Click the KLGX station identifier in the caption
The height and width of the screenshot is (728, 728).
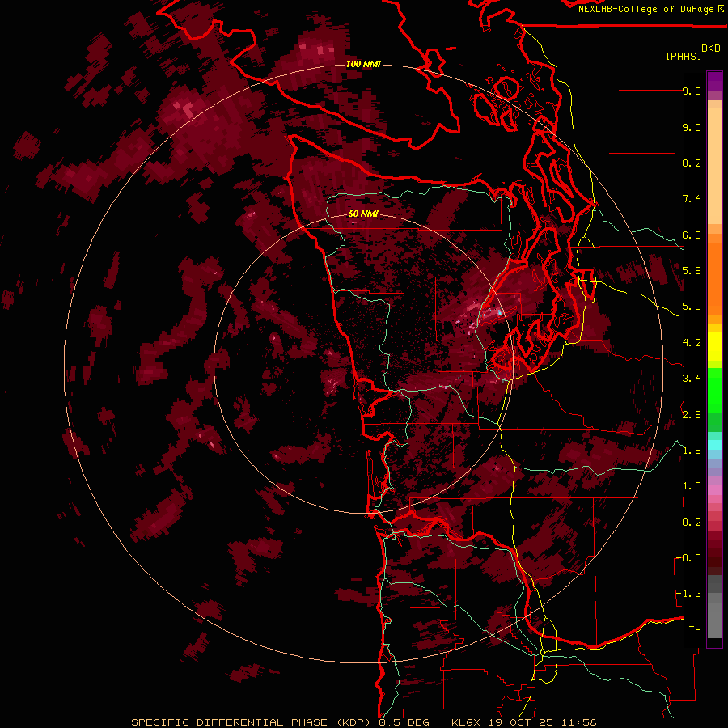pos(465,722)
